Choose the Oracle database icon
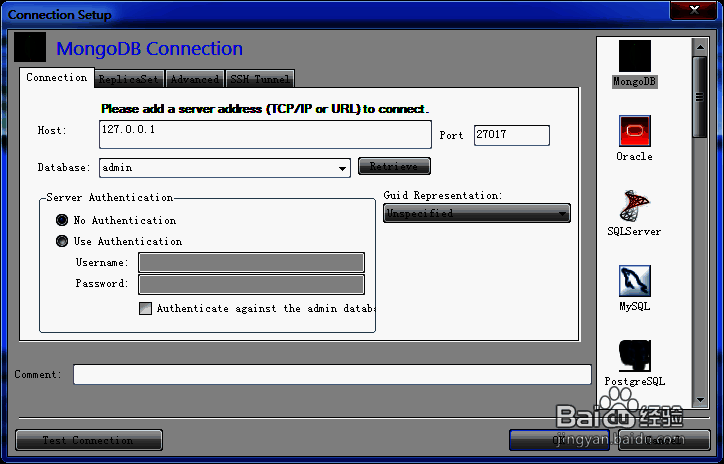Screen dimensions: 724x464 634,131
